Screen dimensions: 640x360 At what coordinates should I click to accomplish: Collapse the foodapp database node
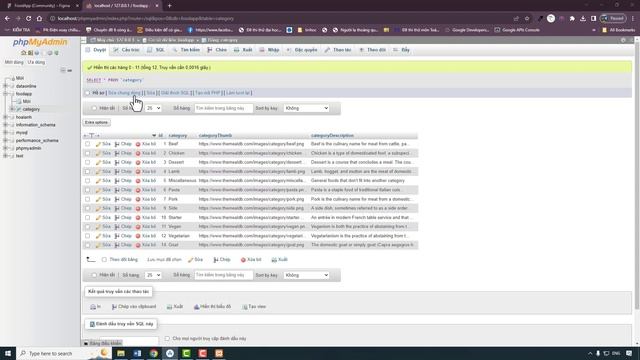[x=5, y=94]
